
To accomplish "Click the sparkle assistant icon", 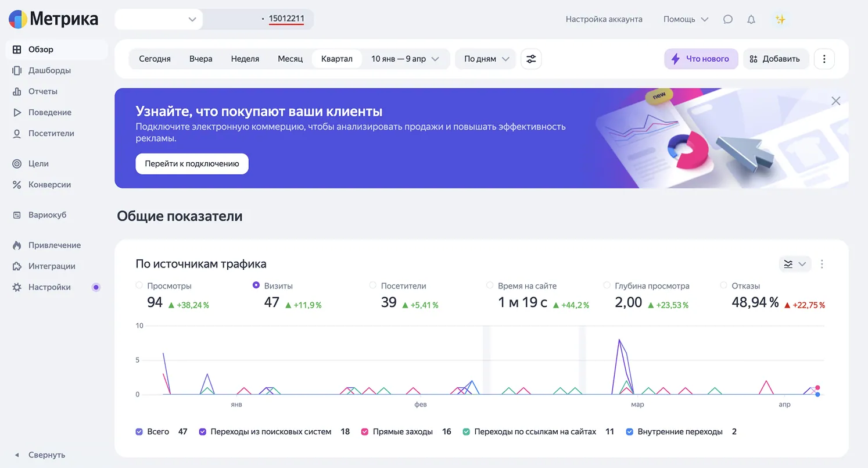I will click(x=780, y=19).
